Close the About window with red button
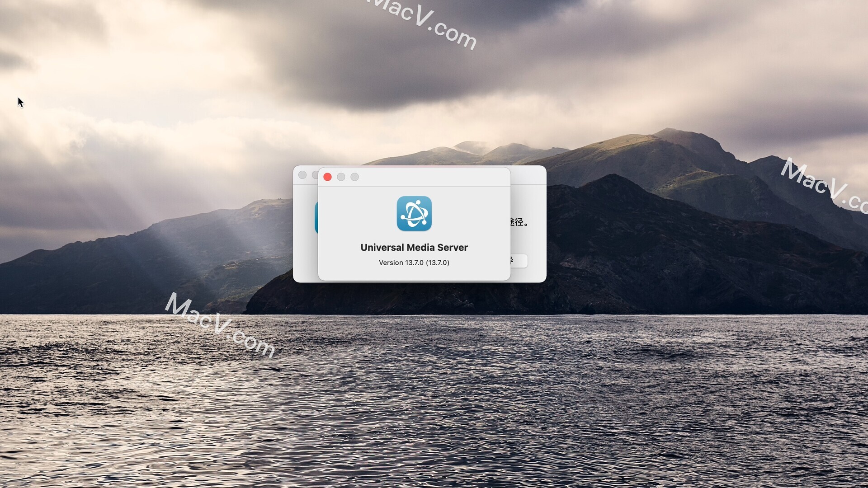 (x=328, y=177)
